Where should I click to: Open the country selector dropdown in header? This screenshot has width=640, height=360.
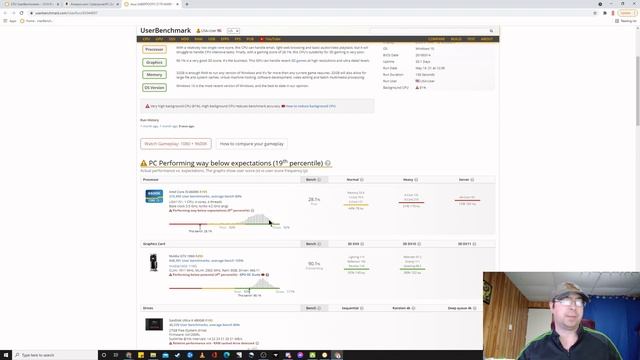tap(233, 31)
